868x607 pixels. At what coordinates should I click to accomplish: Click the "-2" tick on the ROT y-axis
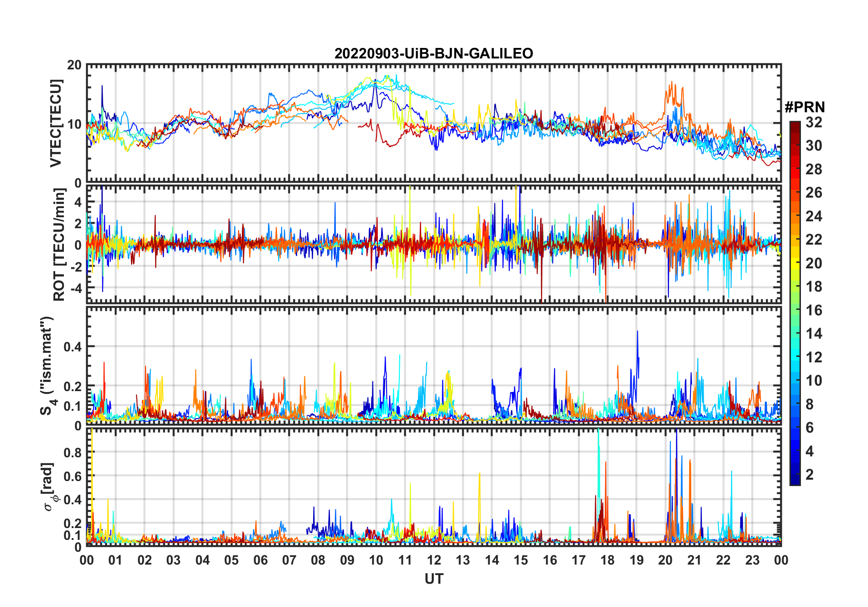[75, 267]
